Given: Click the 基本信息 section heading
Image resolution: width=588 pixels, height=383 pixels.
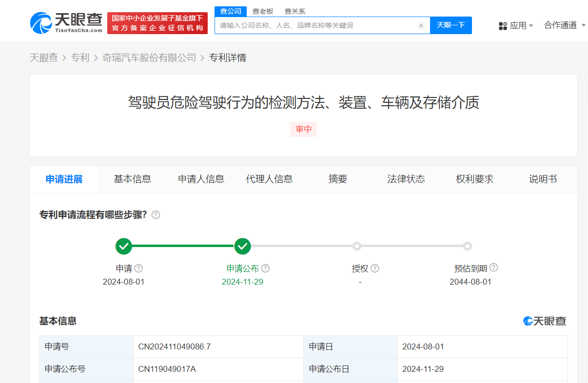Looking at the screenshot, I should click(x=58, y=321).
